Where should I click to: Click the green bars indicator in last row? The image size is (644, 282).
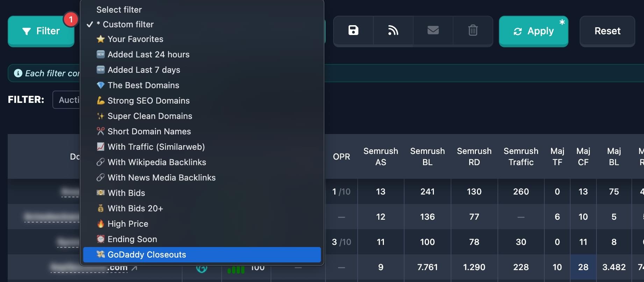pyautogui.click(x=236, y=270)
